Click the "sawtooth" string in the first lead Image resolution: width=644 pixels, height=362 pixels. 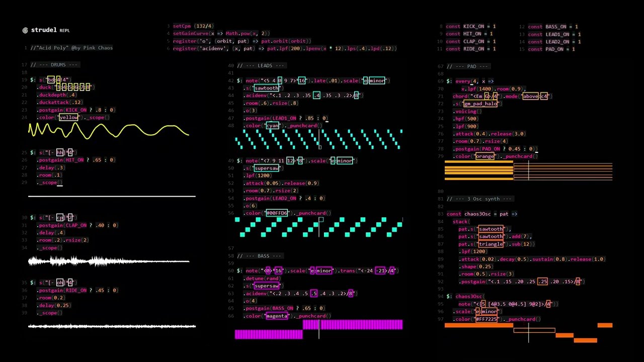pos(267,88)
